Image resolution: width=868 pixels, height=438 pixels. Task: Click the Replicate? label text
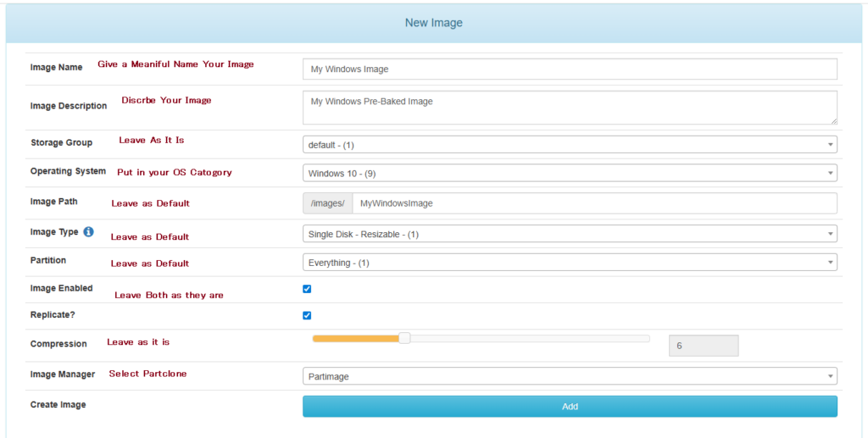(53, 316)
